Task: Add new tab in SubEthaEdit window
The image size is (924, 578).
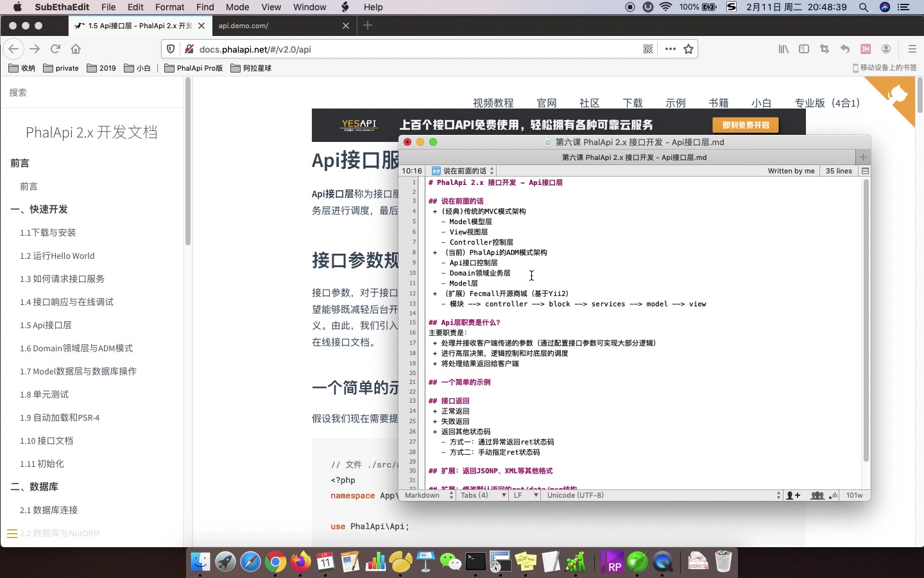Action: point(863,157)
